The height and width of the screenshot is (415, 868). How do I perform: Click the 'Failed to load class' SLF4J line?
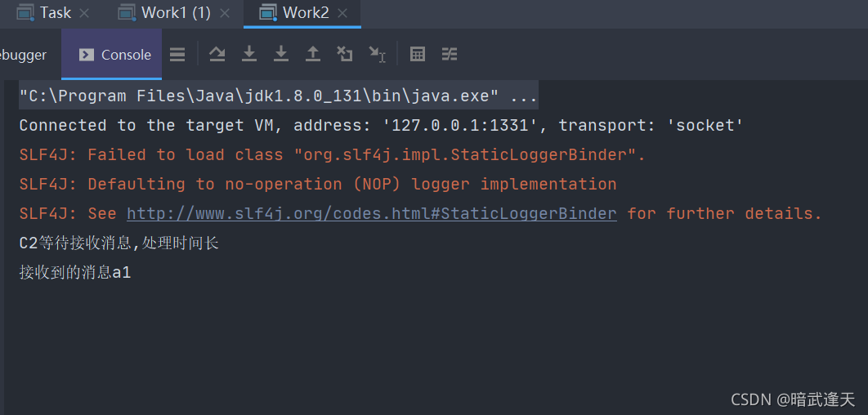(x=332, y=155)
